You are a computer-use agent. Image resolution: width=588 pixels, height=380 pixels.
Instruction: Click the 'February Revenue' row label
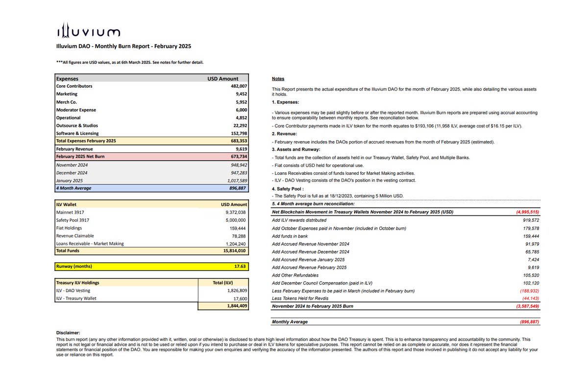75,148
